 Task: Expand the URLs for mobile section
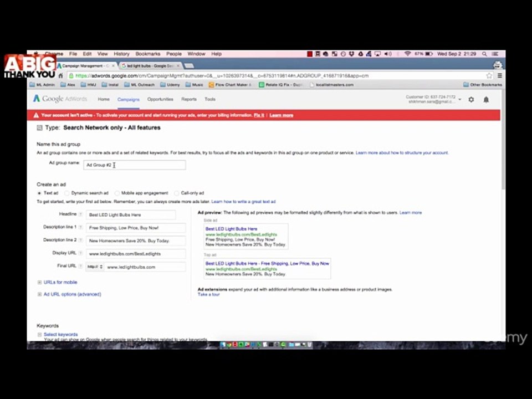pyautogui.click(x=39, y=282)
